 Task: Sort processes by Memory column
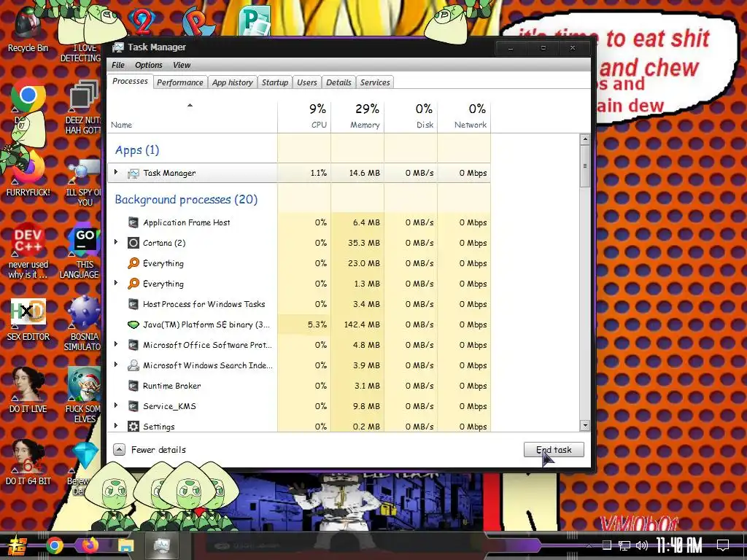tap(357, 116)
